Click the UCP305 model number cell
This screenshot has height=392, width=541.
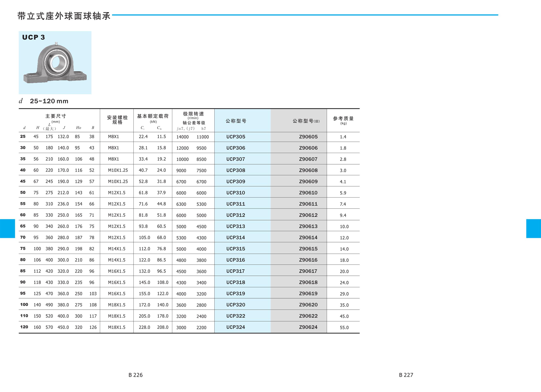236,137
